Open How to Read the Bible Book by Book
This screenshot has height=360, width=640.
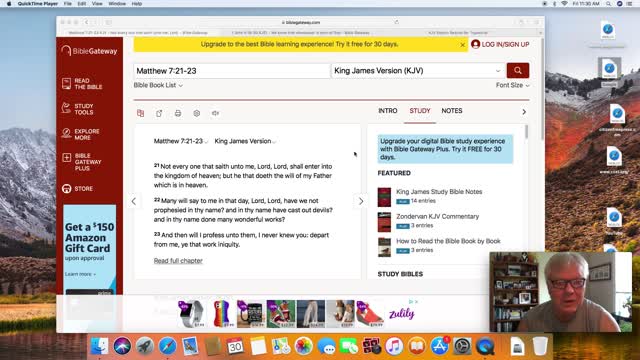(448, 241)
